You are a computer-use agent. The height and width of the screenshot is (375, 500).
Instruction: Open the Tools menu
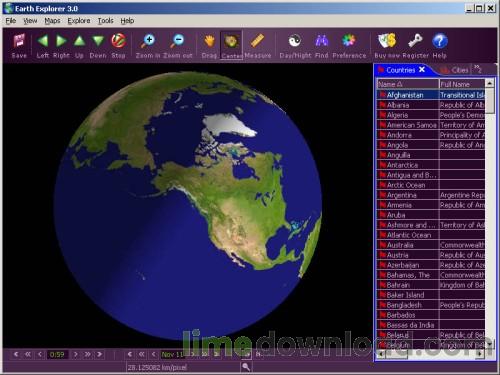click(x=105, y=21)
